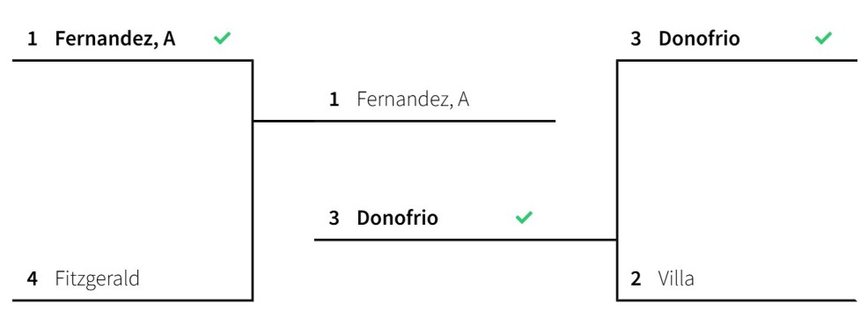Click the line beneath Fitzgerald's name
The height and width of the screenshot is (319, 868).
(132, 300)
